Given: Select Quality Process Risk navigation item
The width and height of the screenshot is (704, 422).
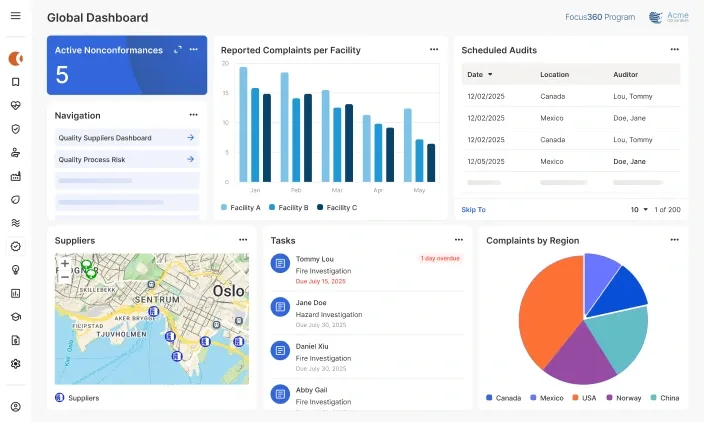Looking at the screenshot, I should [x=127, y=159].
